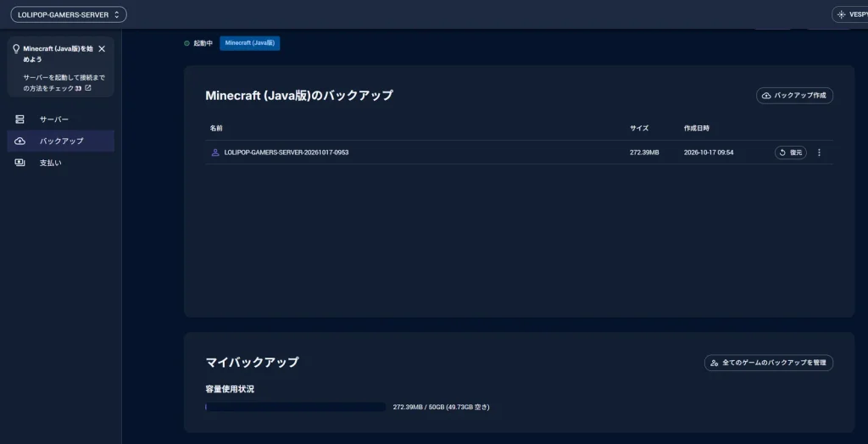Click the サイズ column header
This screenshot has width=868, height=444.
[x=639, y=128]
